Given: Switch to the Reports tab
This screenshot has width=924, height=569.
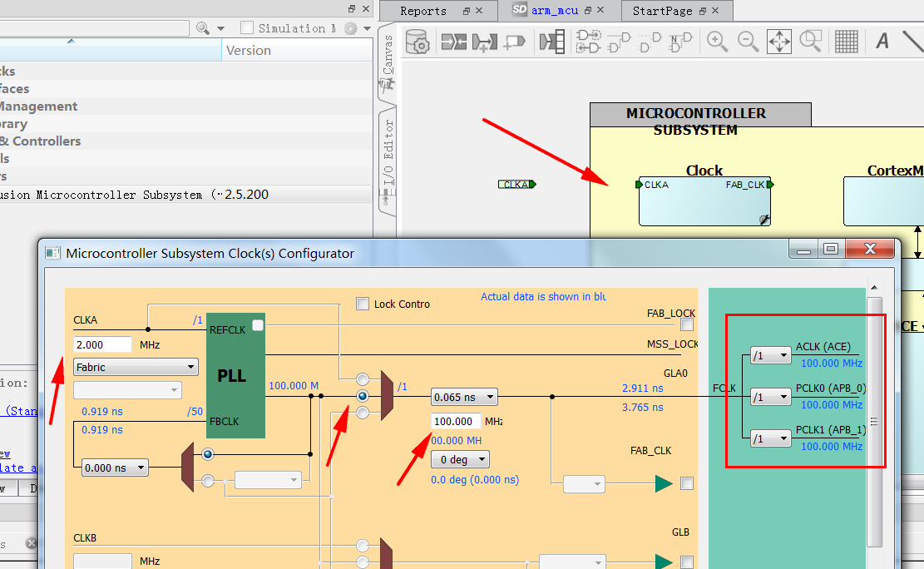Looking at the screenshot, I should coord(423,11).
